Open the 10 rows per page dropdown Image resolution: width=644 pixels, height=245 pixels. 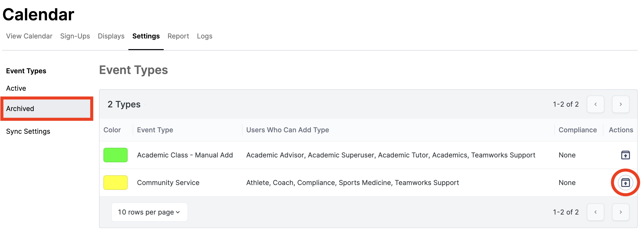tap(149, 212)
